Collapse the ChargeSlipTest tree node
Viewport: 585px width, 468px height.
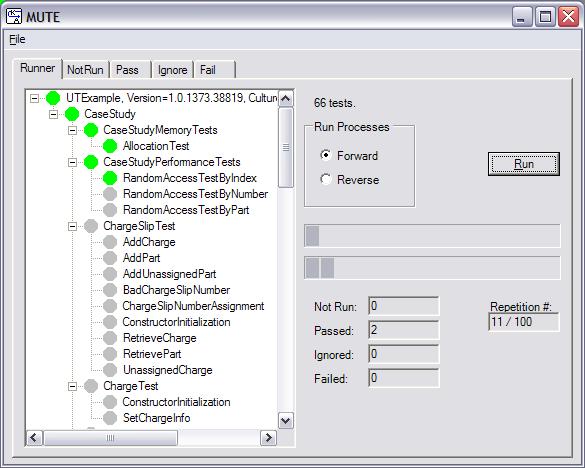pyautogui.click(x=72, y=226)
